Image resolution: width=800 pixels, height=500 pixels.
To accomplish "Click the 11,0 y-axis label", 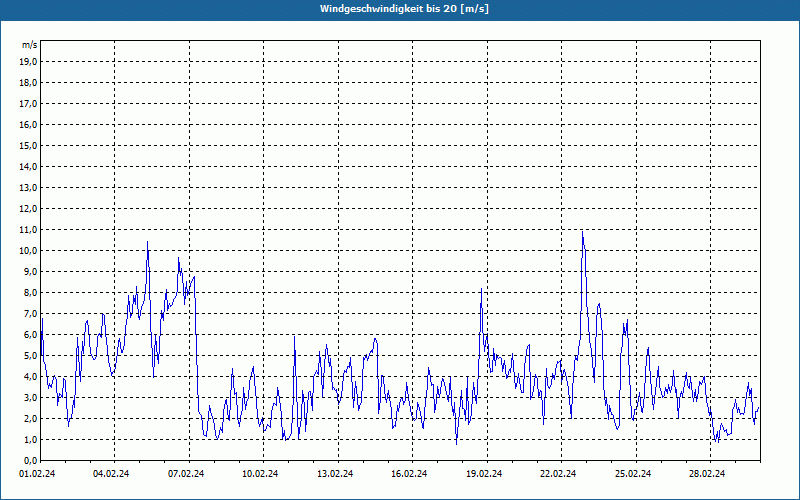I will (28, 230).
